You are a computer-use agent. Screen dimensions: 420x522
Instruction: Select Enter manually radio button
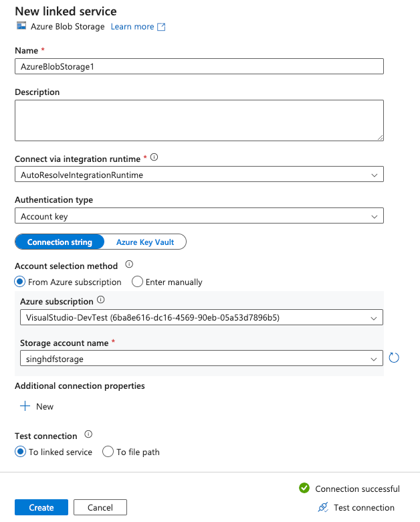click(138, 282)
